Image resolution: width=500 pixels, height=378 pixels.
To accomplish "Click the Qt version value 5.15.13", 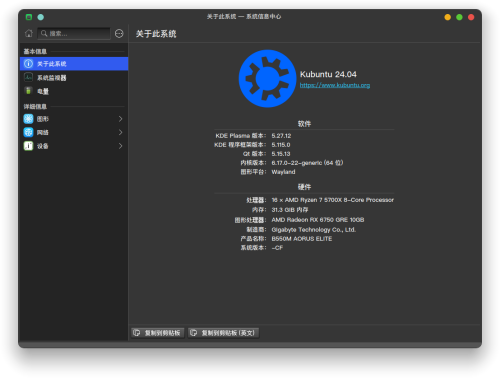I will [281, 154].
